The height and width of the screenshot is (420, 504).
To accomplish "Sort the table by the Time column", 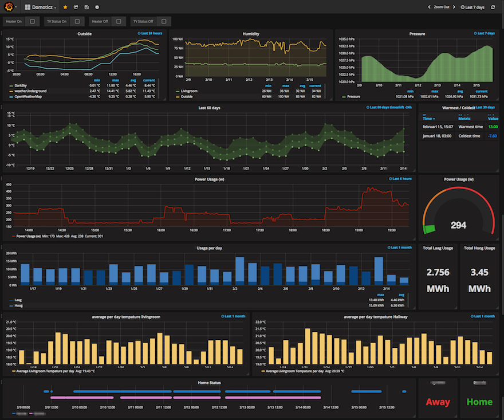I will (429, 119).
